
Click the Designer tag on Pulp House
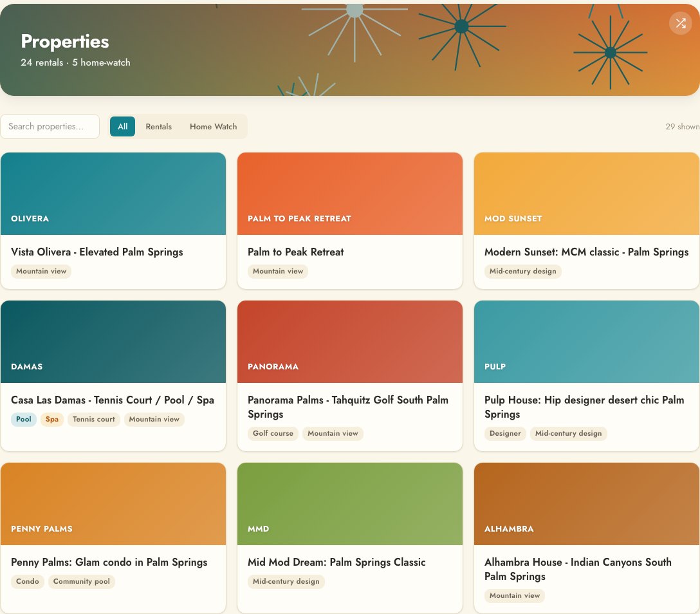pos(505,433)
